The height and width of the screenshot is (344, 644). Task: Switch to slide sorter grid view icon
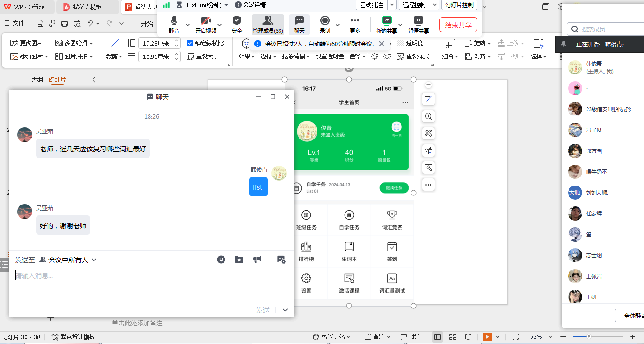coord(453,337)
